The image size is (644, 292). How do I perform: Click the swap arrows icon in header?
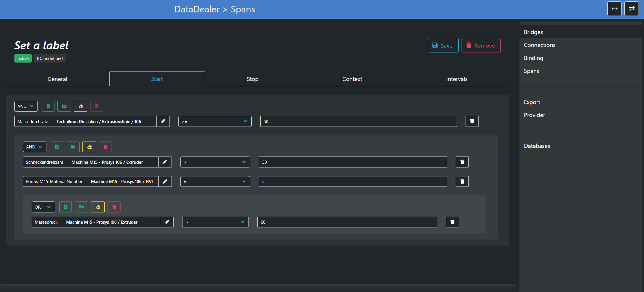click(x=631, y=9)
